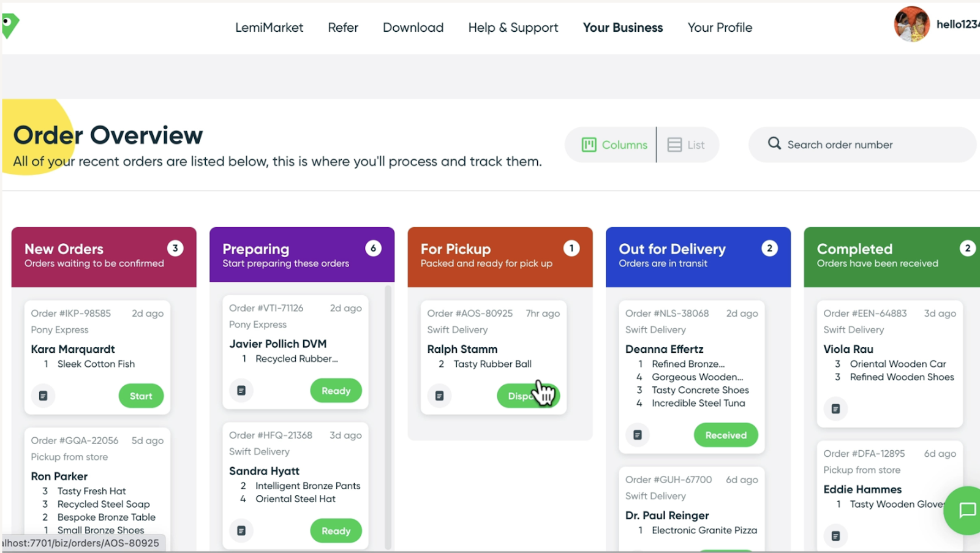Open details icon on Viola Rau order
Viewport: 980px width, 553px height.
pyautogui.click(x=835, y=409)
